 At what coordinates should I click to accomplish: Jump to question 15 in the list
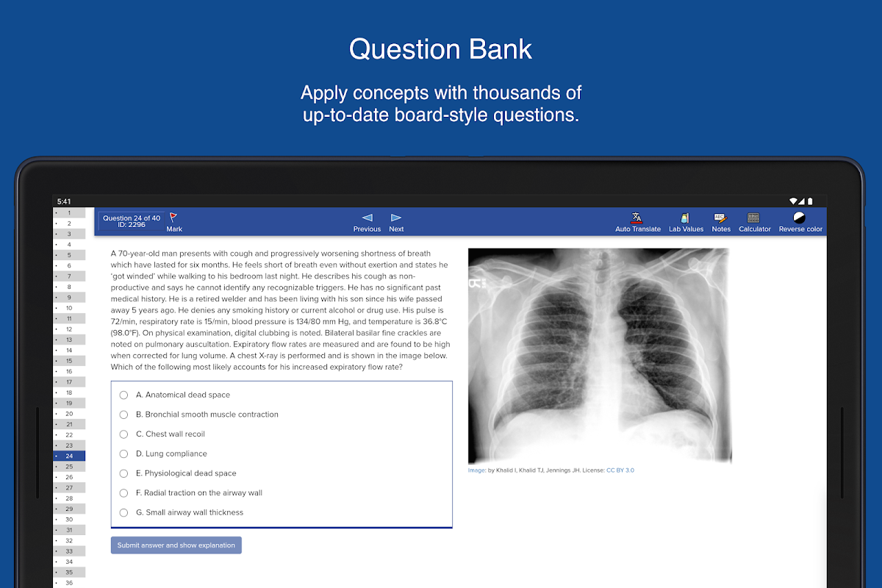(x=69, y=361)
